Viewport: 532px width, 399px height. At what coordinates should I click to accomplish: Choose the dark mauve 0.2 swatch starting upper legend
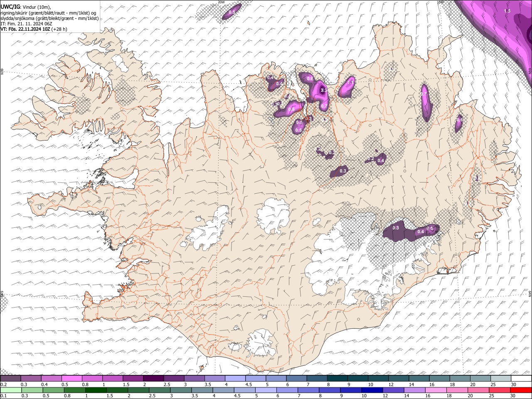(10, 378)
